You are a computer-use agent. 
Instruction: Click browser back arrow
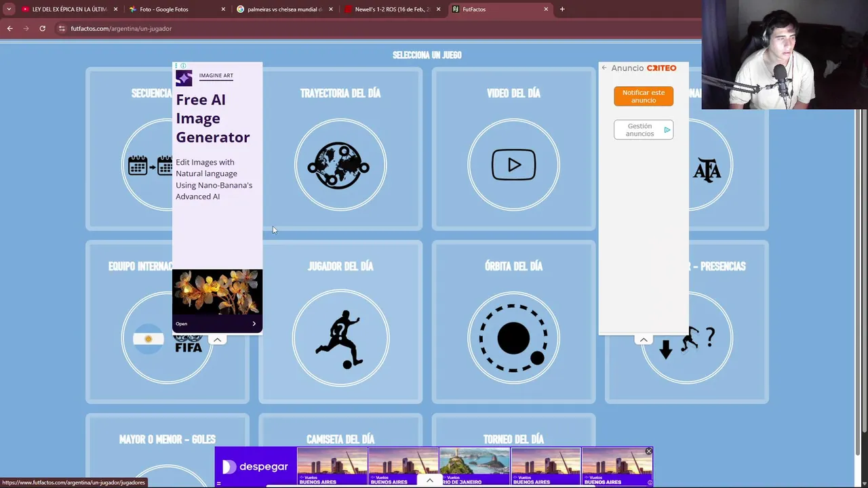pos(9,28)
